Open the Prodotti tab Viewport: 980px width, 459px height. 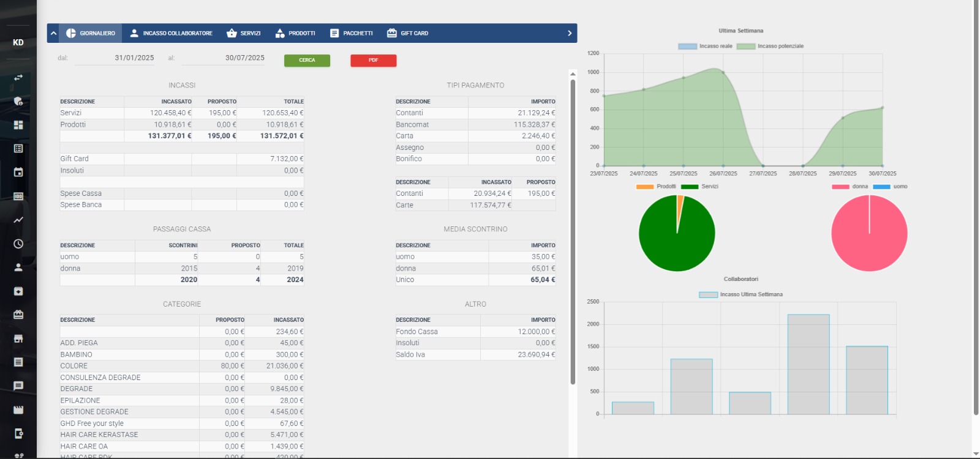pyautogui.click(x=295, y=33)
